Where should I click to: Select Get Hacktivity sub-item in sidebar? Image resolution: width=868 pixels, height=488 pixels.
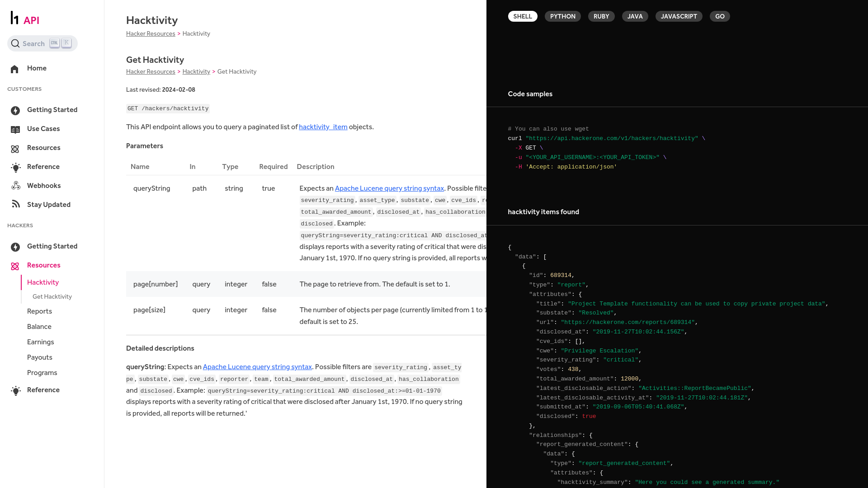point(52,297)
